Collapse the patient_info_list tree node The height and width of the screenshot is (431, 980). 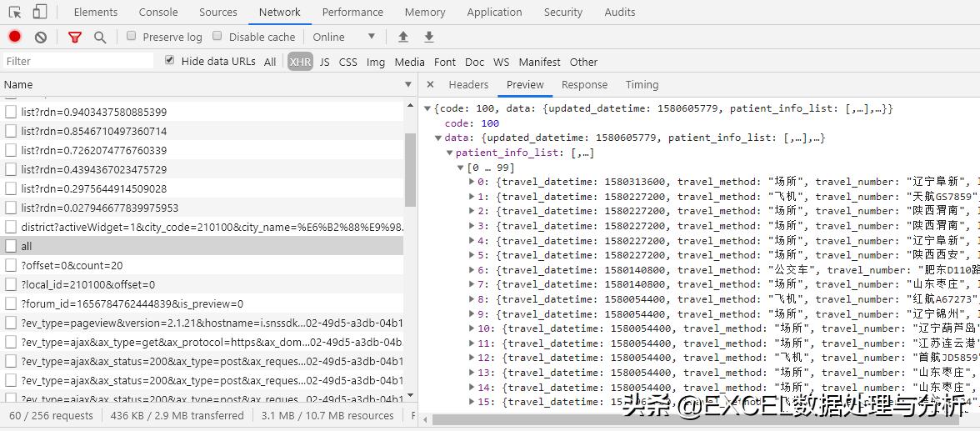pos(450,153)
